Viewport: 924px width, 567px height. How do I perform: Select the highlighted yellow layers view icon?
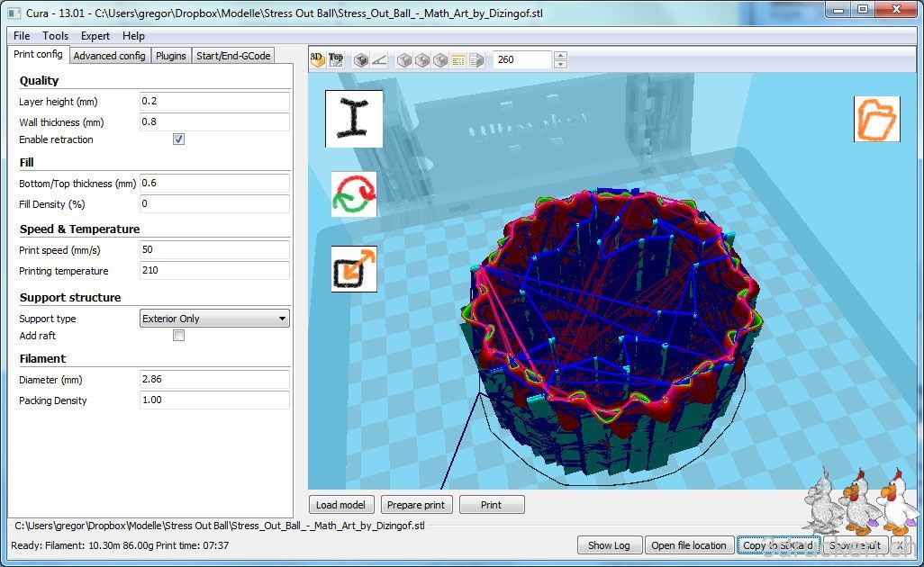pyautogui.click(x=458, y=59)
